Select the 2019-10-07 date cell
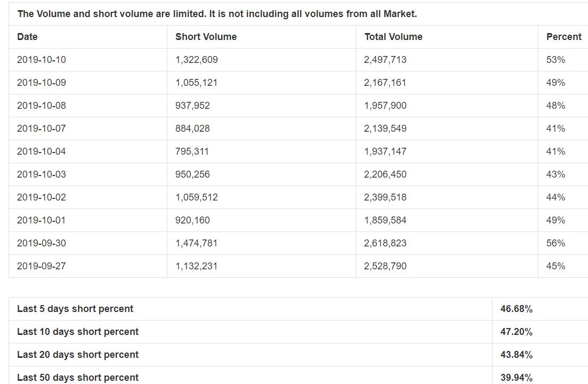Screen dimensions: 588x384 coord(42,129)
